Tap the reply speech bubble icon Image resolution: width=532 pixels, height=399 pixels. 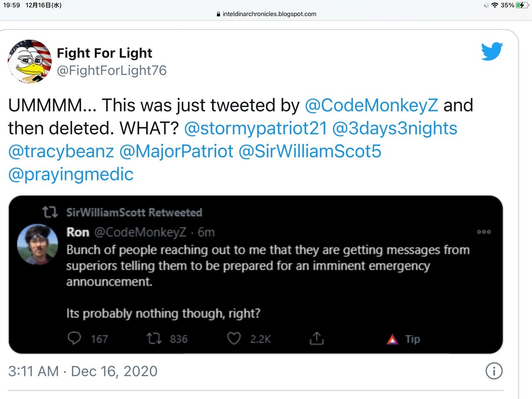(x=74, y=338)
